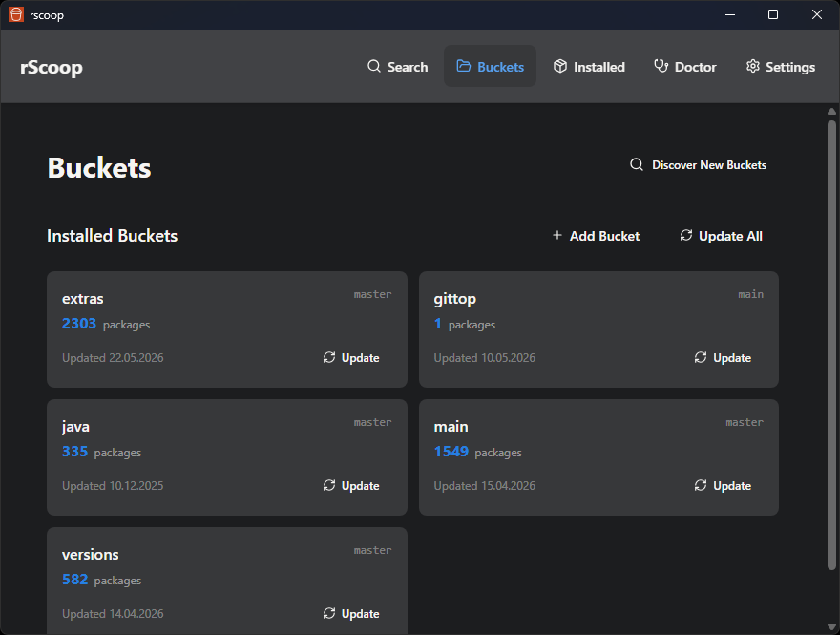Click the vertical scrollbar thumb
840x635 pixels.
point(831,345)
